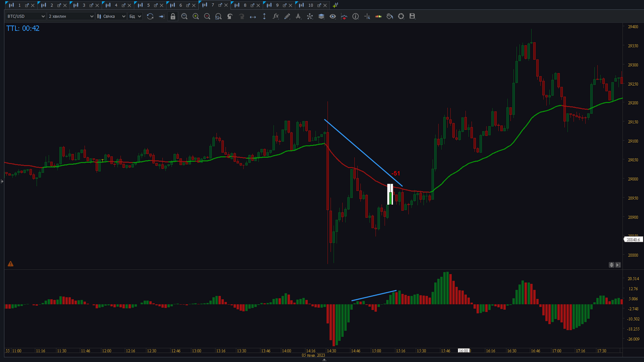Select the pencil drawing tool
Viewport: 644px width, 362px height.
click(287, 16)
